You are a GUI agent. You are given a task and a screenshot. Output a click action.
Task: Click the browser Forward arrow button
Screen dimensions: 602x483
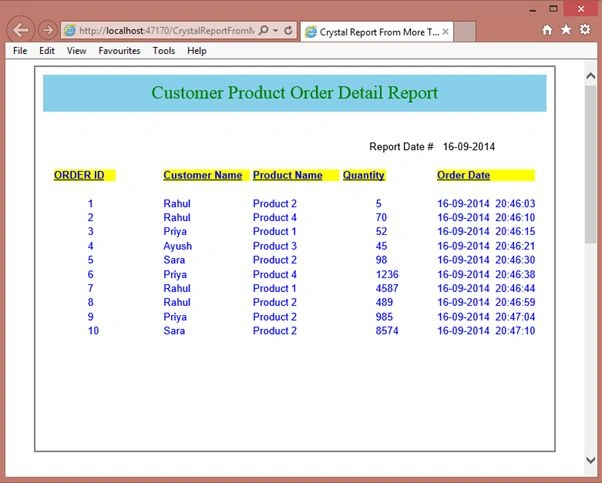(x=47, y=30)
